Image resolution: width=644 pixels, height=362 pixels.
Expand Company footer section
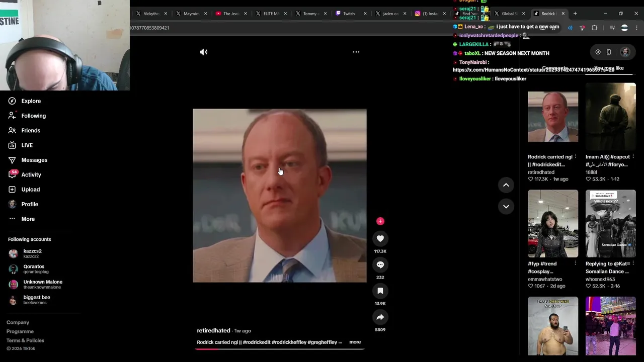click(18, 322)
